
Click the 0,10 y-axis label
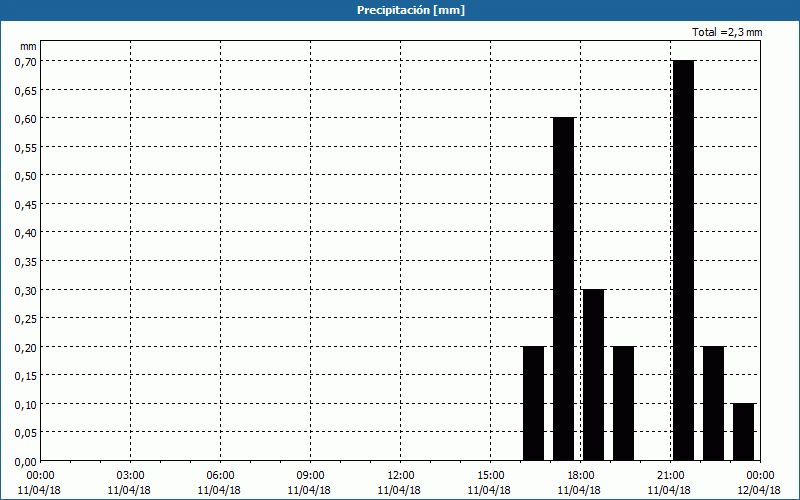coord(26,404)
